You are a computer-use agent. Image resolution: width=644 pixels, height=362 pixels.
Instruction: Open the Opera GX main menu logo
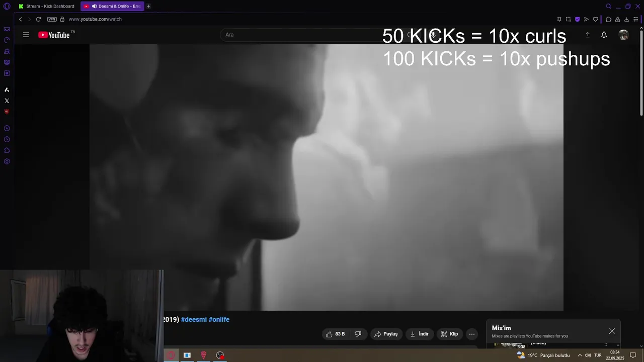(x=7, y=6)
